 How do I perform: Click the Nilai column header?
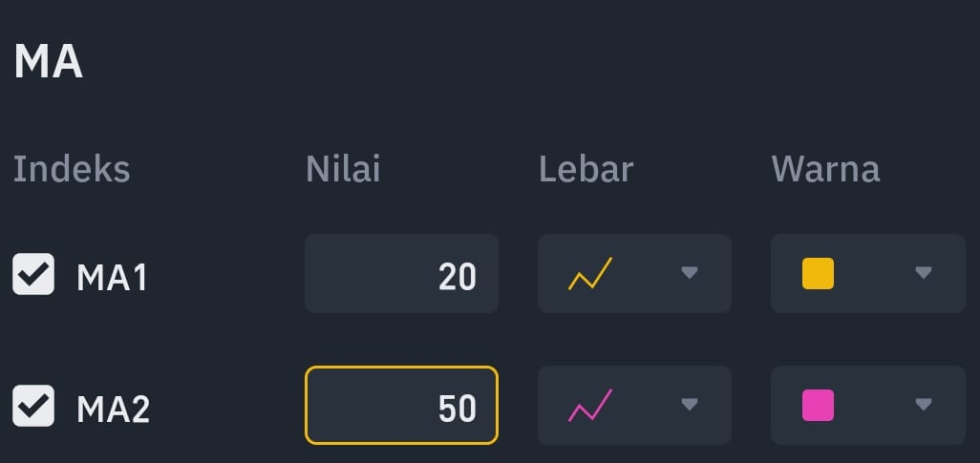(x=343, y=169)
